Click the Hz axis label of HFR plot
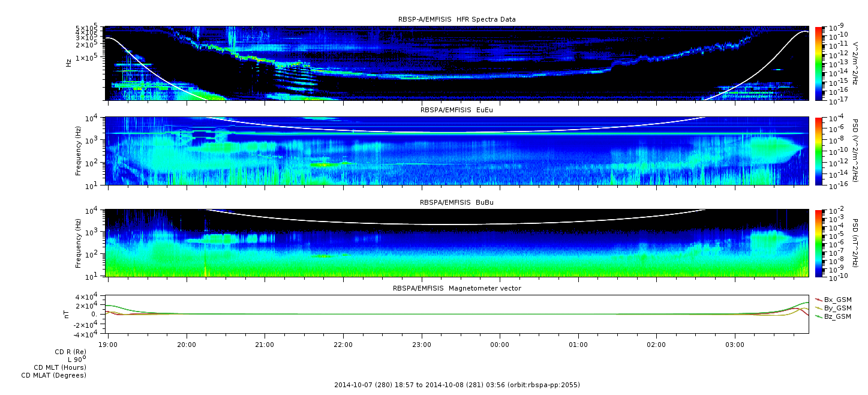Screen dimensions: 868x395 click(x=69, y=62)
